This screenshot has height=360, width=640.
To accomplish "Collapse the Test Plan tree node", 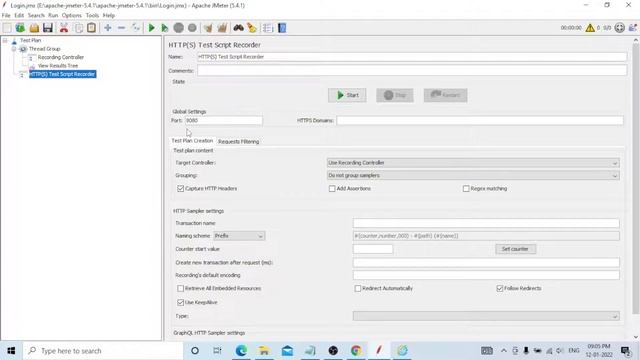I will pos(5,40).
